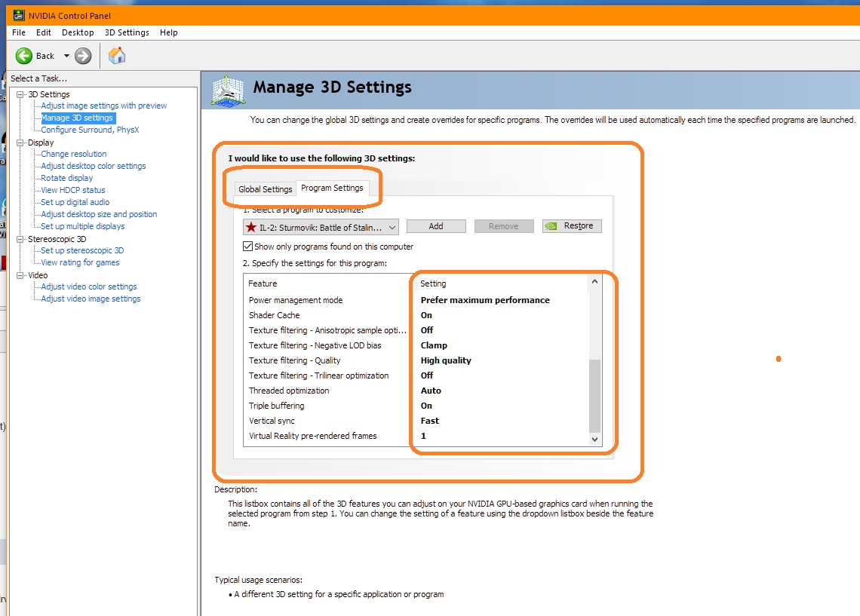
Task: Collapse the Display tree node
Action: tap(20, 143)
